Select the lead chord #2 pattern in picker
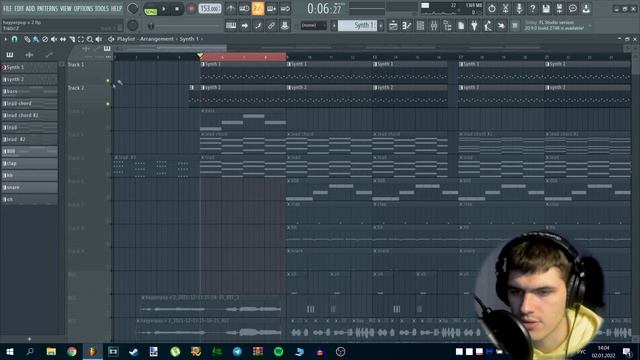This screenshot has height=360, width=640. pos(29,116)
